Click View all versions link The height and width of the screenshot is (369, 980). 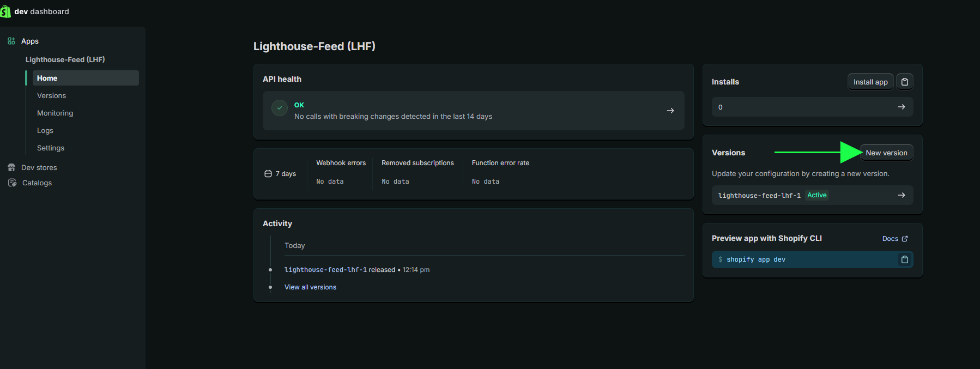pyautogui.click(x=310, y=287)
